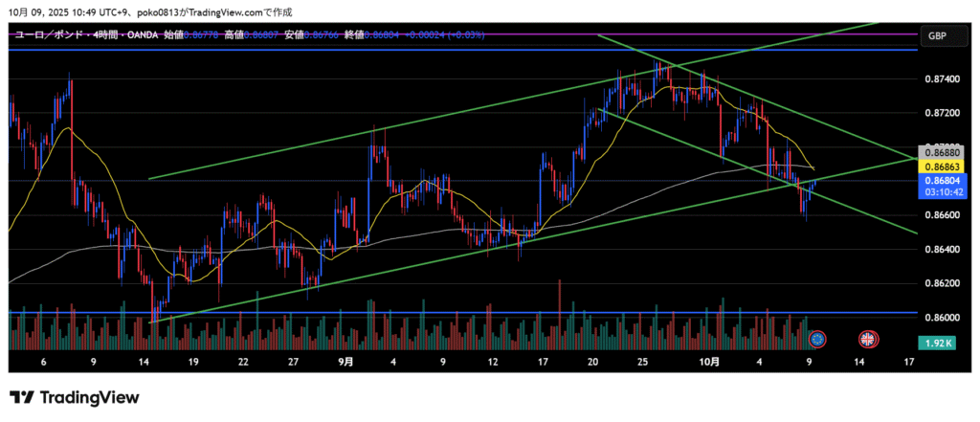Click the TradingView wordmark text
This screenshot has height=422, width=980.
point(88,397)
